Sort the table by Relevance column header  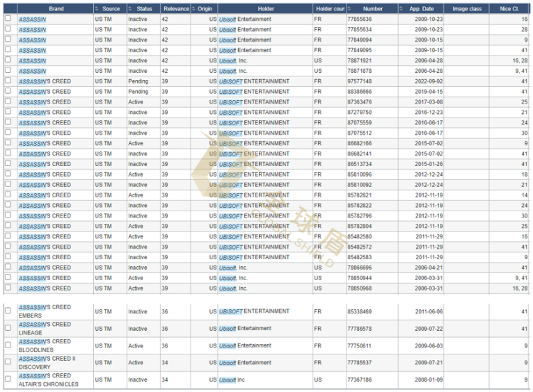[x=175, y=9]
